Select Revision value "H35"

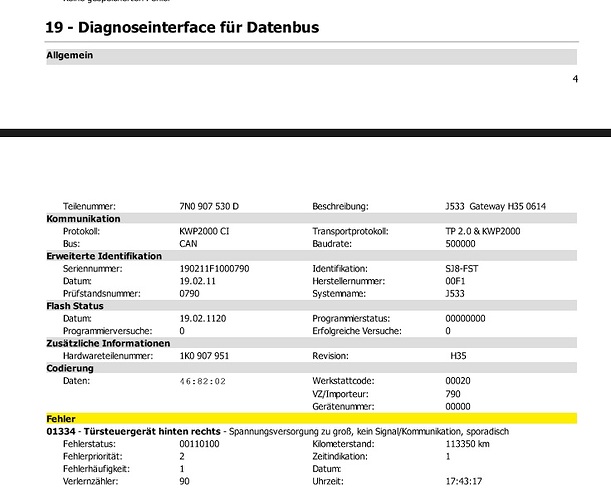click(458, 356)
